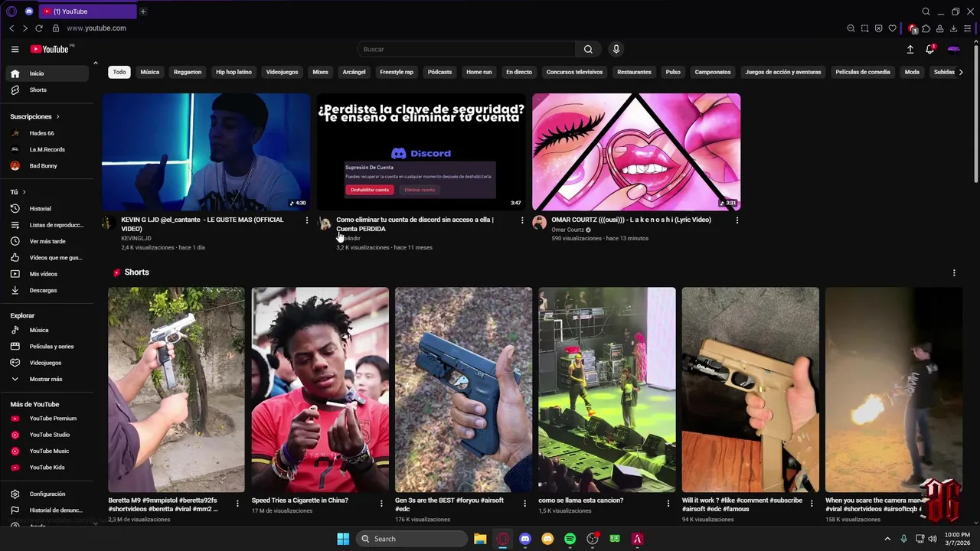The image size is (980, 551).
Task: Select the Reggaeton filter chip
Action: pyautogui.click(x=188, y=72)
